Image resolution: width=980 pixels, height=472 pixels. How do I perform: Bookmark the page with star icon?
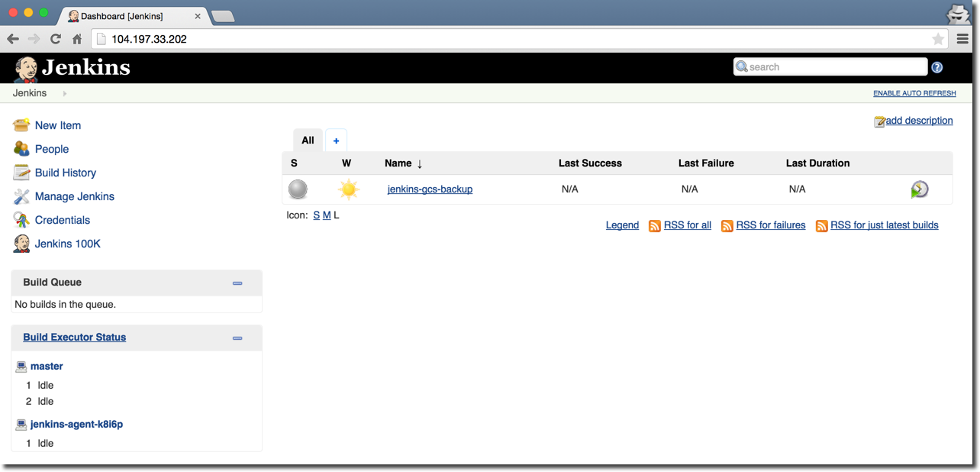click(938, 39)
